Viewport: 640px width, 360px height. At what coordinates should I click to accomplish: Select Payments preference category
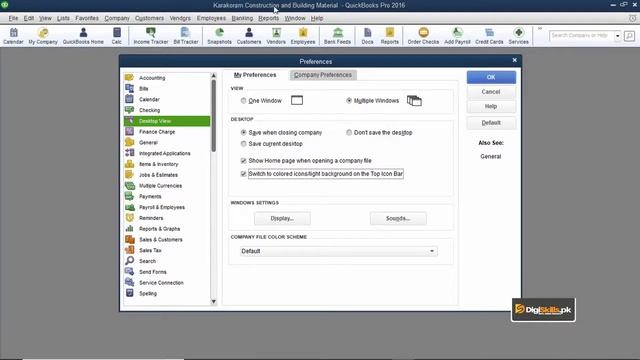click(x=167, y=196)
